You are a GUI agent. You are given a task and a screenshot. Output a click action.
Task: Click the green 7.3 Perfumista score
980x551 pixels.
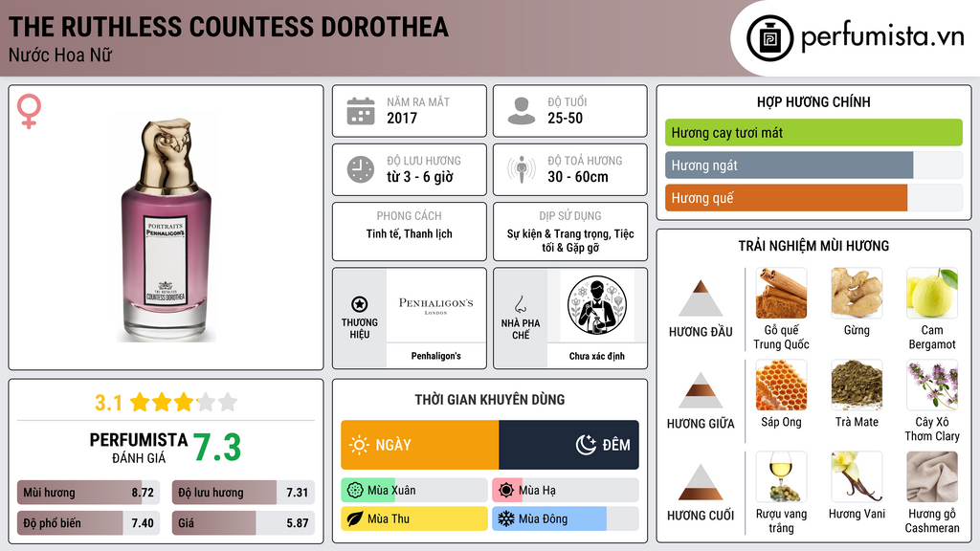coord(217,448)
